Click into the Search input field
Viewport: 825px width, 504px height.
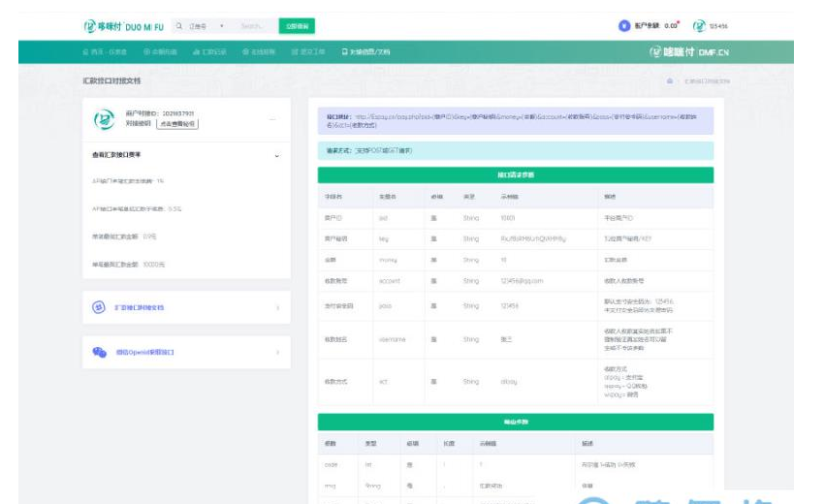click(252, 26)
